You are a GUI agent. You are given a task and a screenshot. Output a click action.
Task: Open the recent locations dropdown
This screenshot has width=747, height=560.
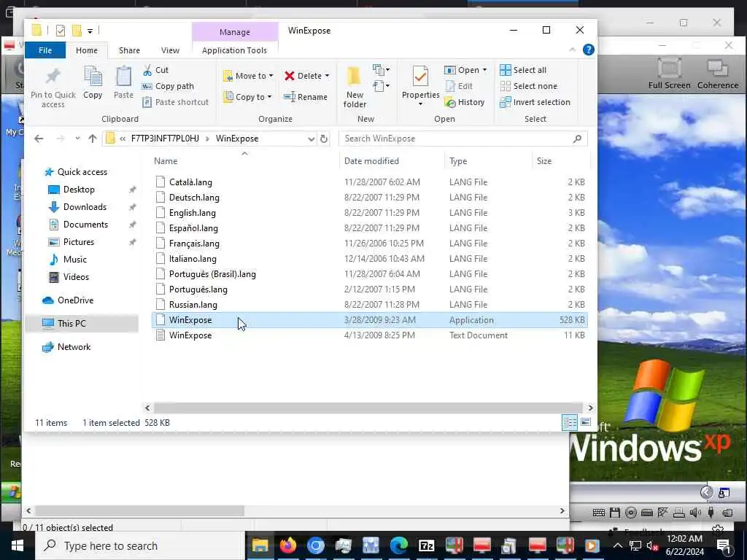click(x=77, y=139)
